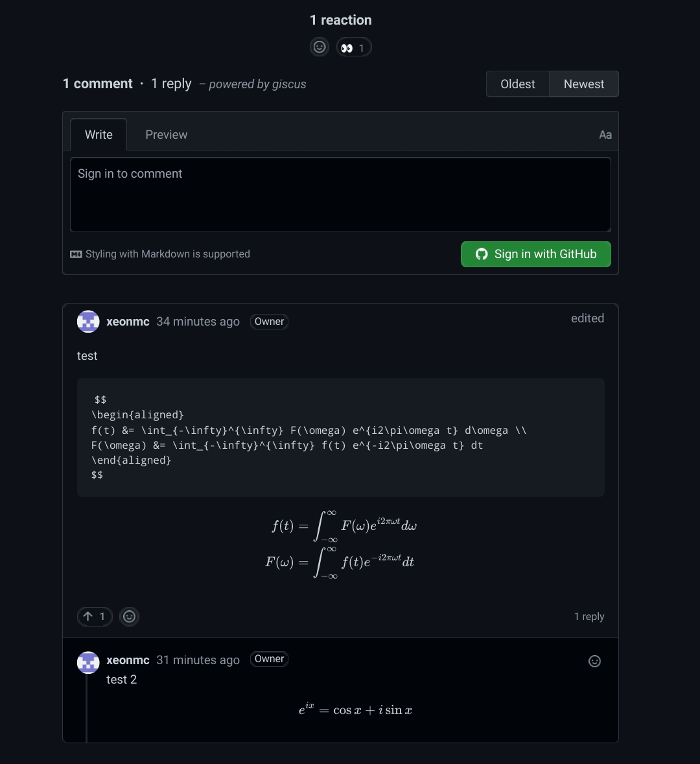Open xeonmc's profile from the username
This screenshot has width=700, height=764.
[127, 321]
